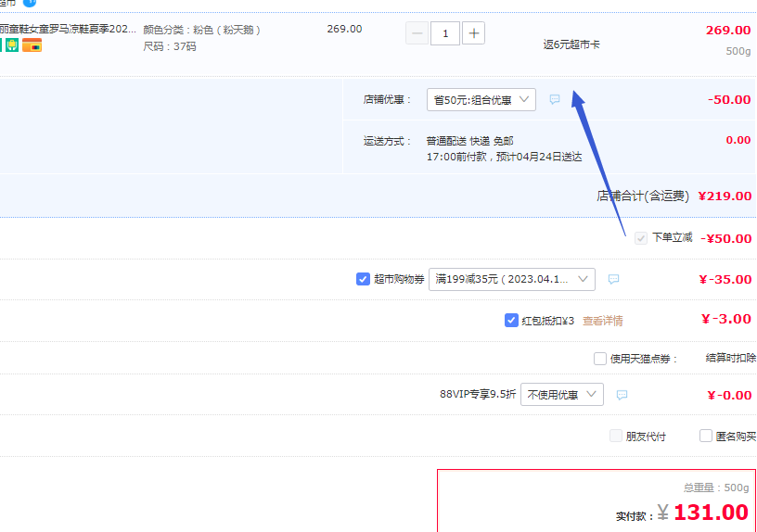Click the orange card icon under product title
757x532 pixels.
(x=32, y=45)
